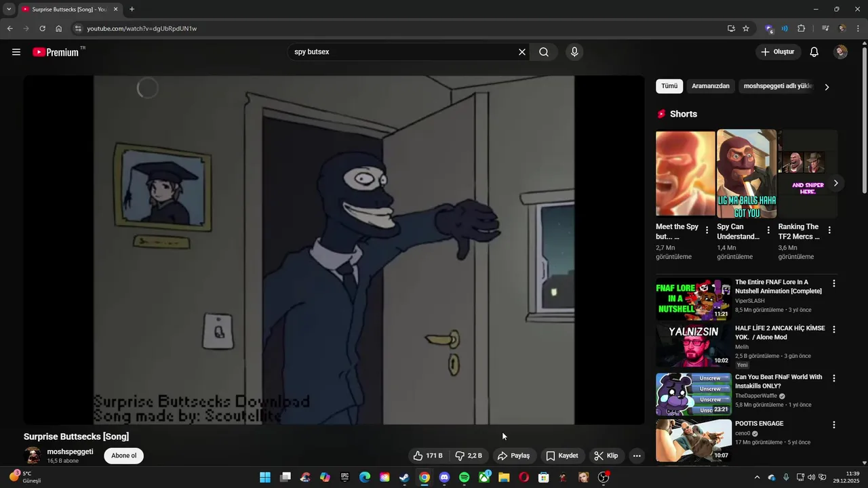
Task: Click the youtube.com address bar URL
Action: (x=142, y=28)
